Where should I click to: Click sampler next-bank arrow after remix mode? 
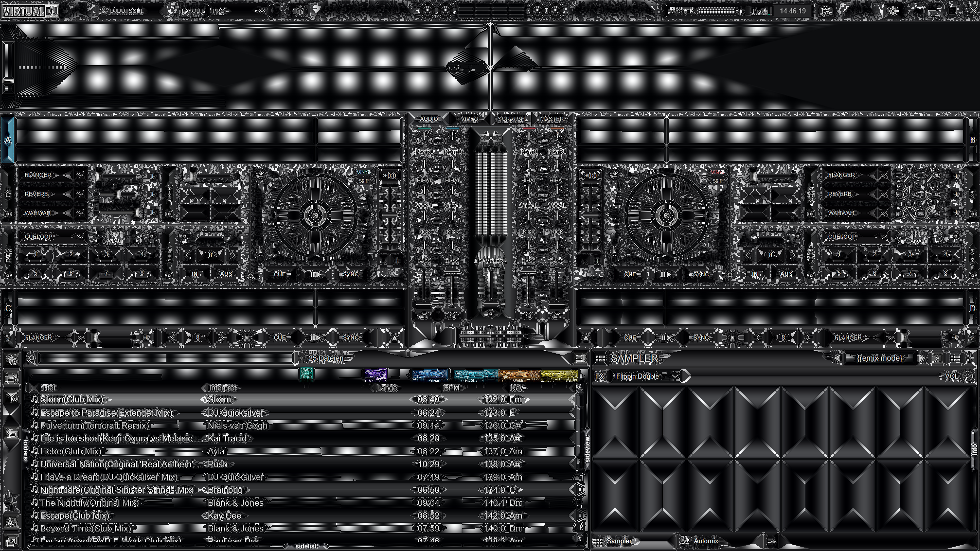(922, 358)
